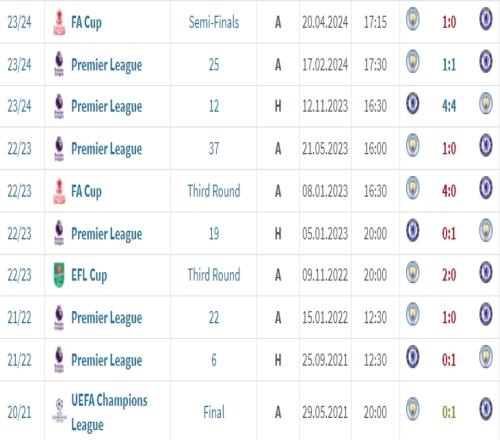500x440 pixels.
Task: Open the 4:4 match result
Action: click(449, 106)
